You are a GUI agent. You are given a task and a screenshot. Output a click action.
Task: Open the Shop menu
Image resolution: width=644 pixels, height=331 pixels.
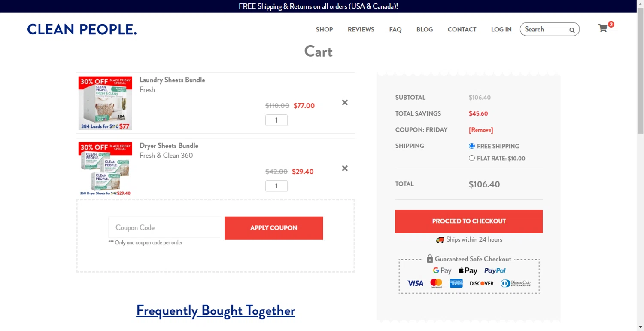pyautogui.click(x=324, y=29)
